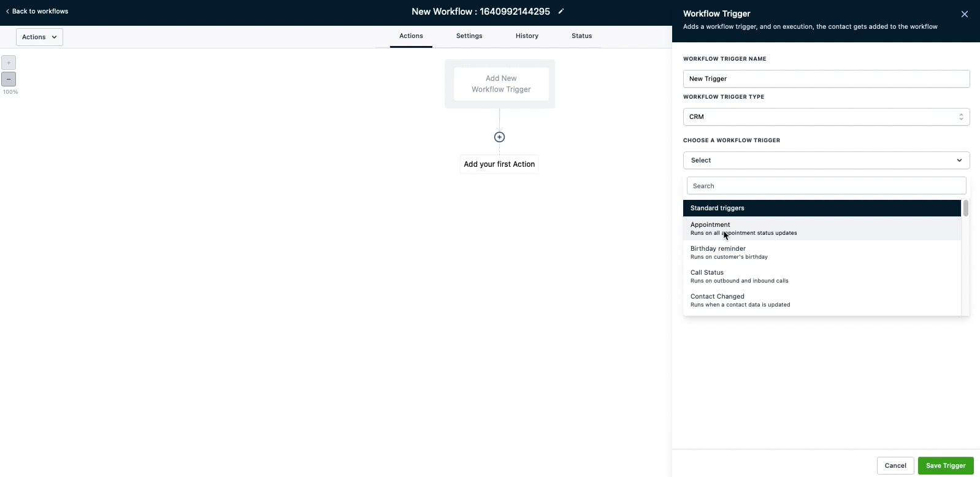Click the Save Trigger button
The image size is (980, 477).
946,465
